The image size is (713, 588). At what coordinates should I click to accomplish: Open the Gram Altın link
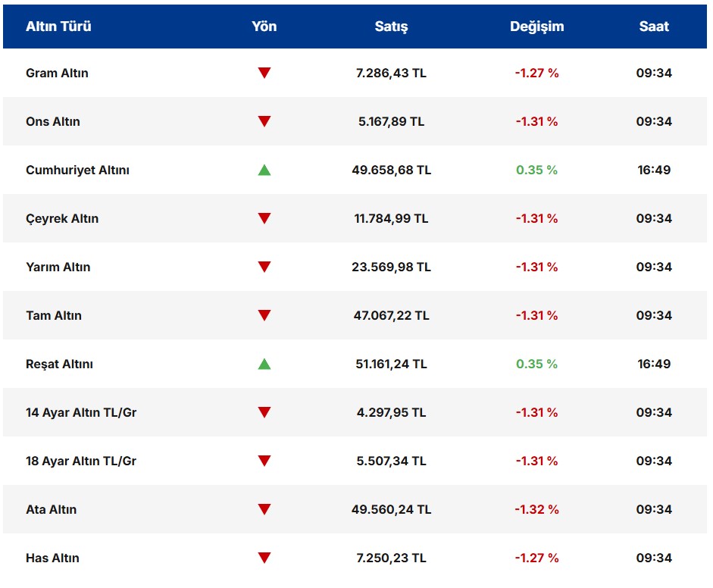[x=57, y=73]
